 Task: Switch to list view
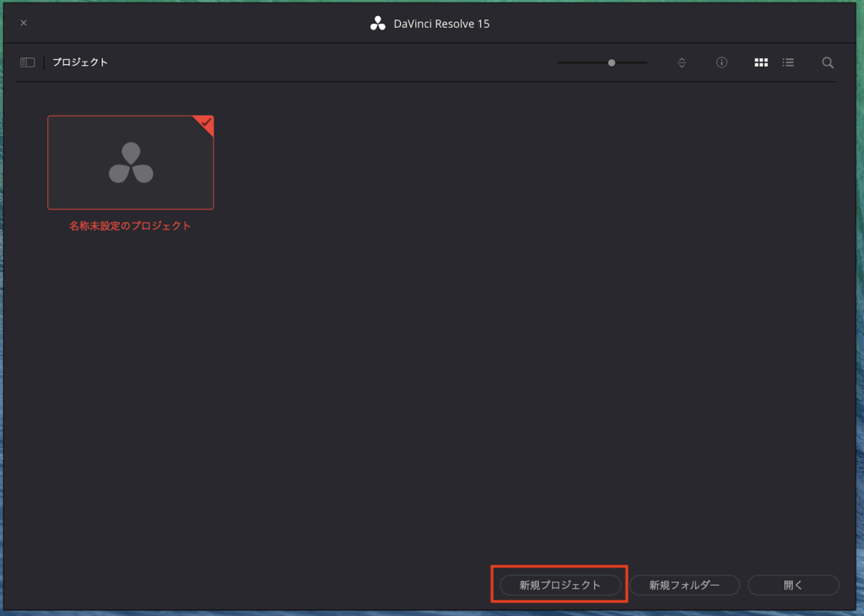tap(788, 62)
